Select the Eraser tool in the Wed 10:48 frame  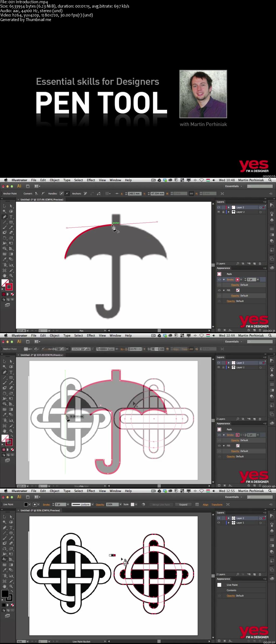click(11, 232)
